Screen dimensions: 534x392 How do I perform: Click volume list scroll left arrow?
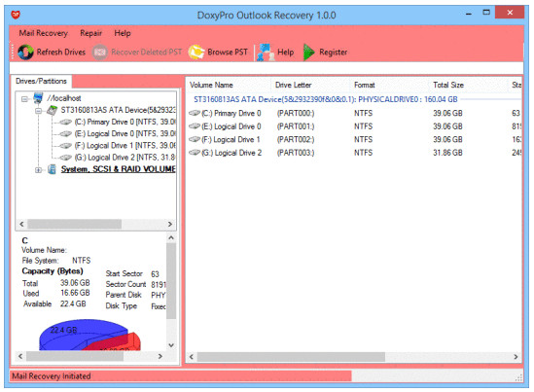192,357
